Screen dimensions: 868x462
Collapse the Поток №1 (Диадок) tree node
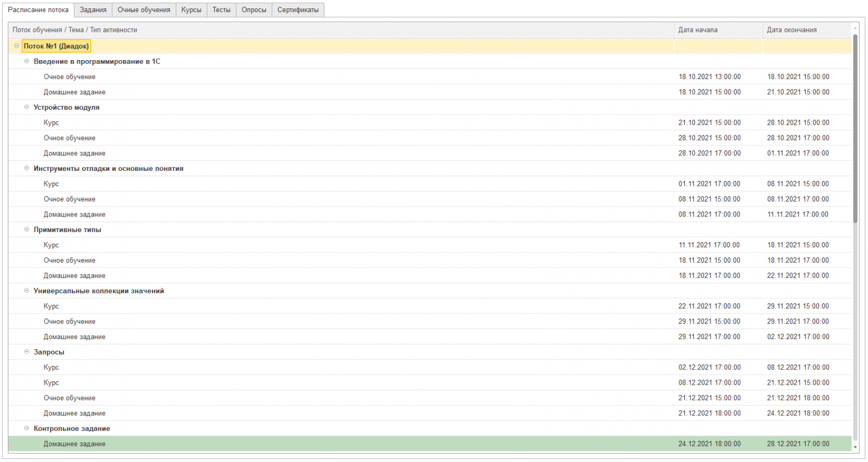pos(16,46)
